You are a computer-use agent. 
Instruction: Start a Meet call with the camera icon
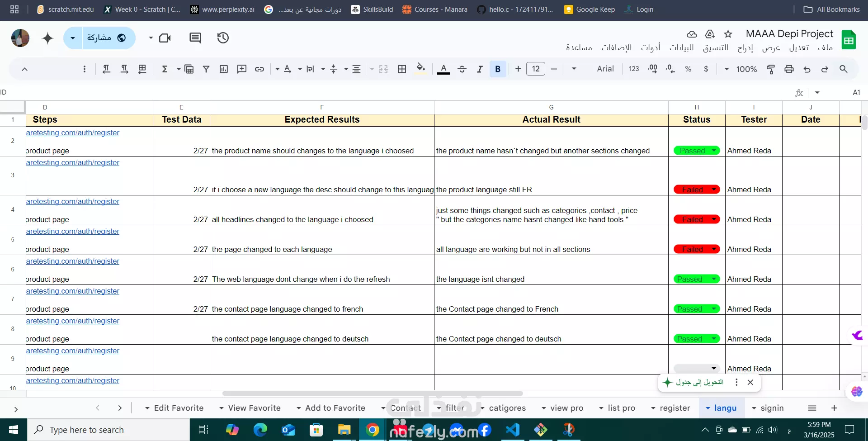point(165,38)
